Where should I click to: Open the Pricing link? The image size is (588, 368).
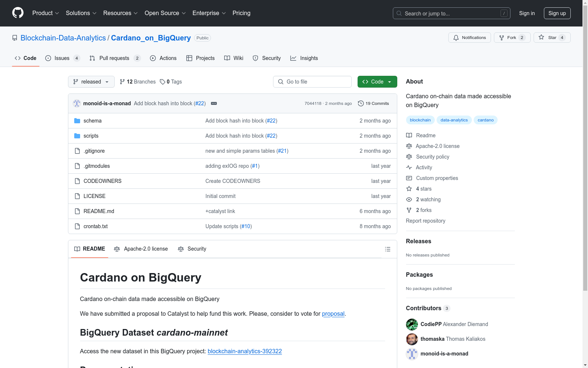point(241,13)
